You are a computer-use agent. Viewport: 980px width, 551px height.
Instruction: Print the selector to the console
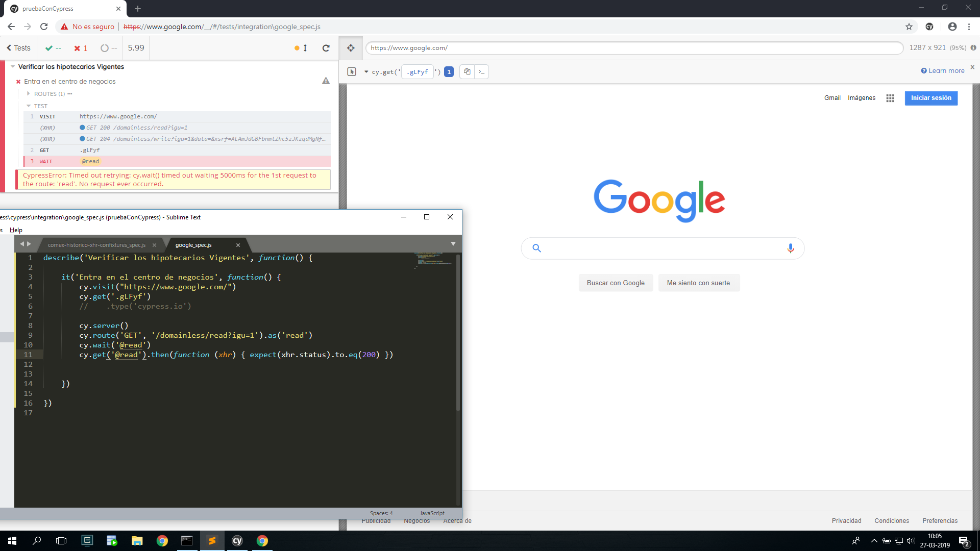click(481, 71)
